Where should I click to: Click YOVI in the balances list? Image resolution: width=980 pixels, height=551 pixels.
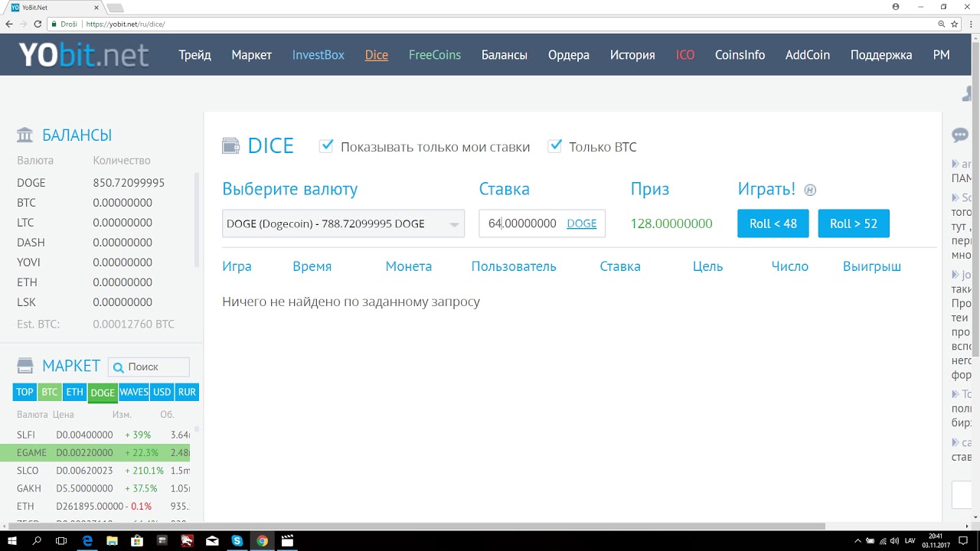pos(28,262)
